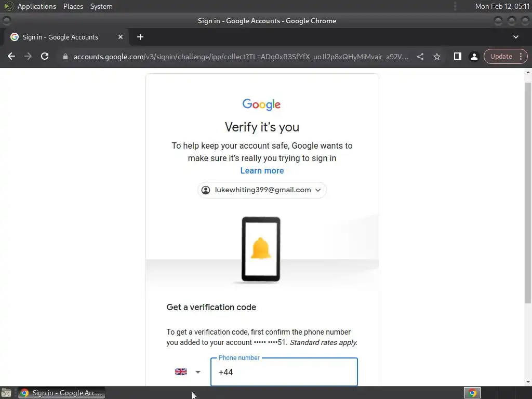The height and width of the screenshot is (399, 532).
Task: Open the System menu
Action: pyautogui.click(x=101, y=6)
